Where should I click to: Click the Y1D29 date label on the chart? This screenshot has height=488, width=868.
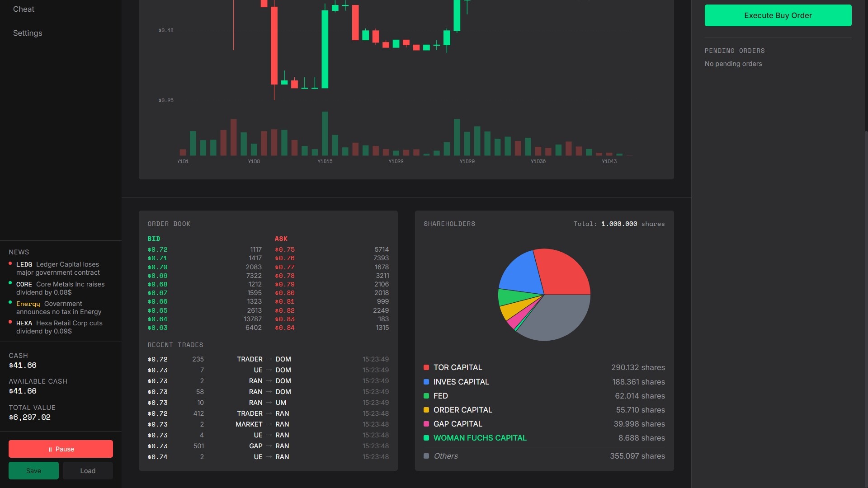coord(467,161)
